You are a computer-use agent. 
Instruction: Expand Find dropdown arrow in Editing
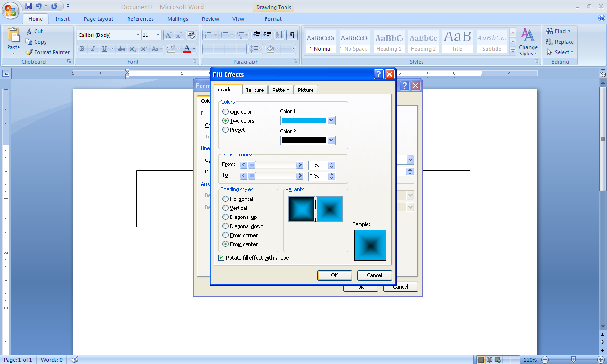tap(569, 31)
